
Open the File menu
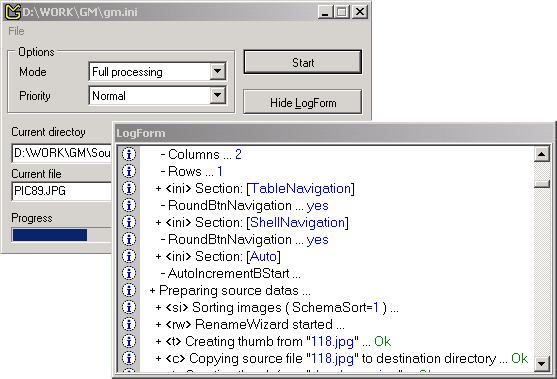[x=16, y=31]
